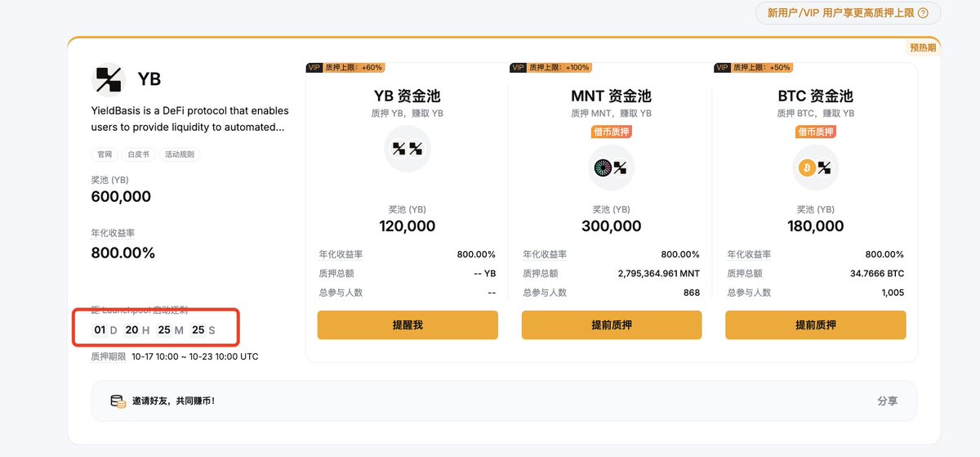Click the BTC pool token pair icon

click(x=815, y=168)
